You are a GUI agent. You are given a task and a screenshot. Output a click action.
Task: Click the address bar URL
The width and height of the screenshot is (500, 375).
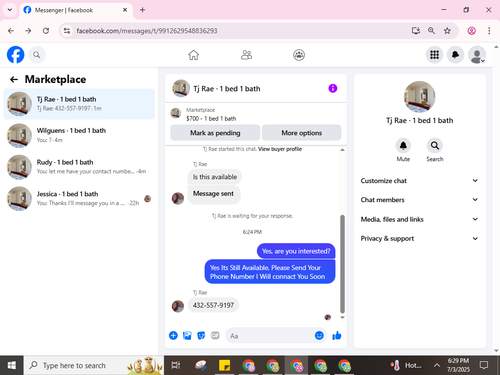(x=147, y=31)
